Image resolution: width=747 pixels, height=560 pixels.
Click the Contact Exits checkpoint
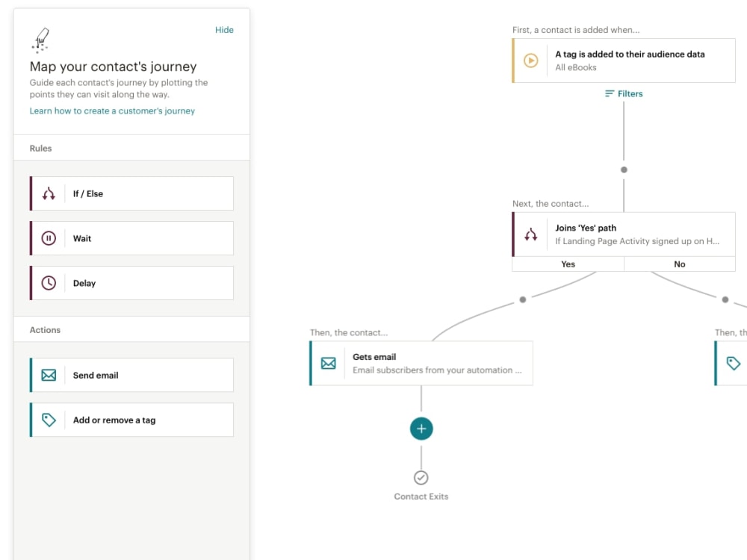(421, 478)
